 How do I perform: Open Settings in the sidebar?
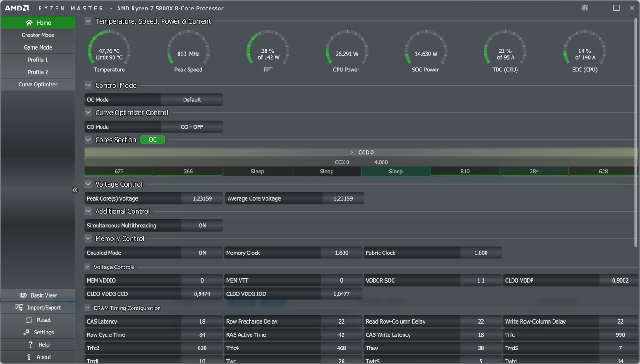tap(38, 332)
